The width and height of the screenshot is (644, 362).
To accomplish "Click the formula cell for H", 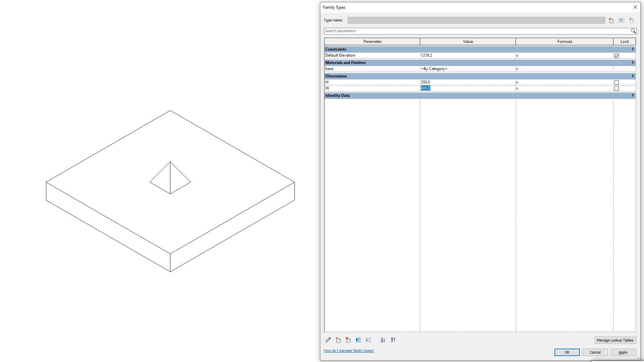I will tap(565, 82).
